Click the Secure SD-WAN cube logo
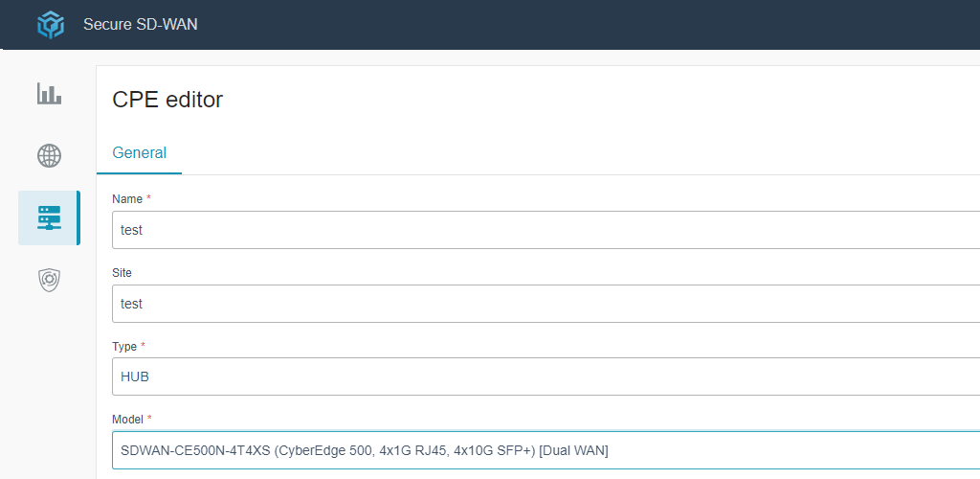 50,25
